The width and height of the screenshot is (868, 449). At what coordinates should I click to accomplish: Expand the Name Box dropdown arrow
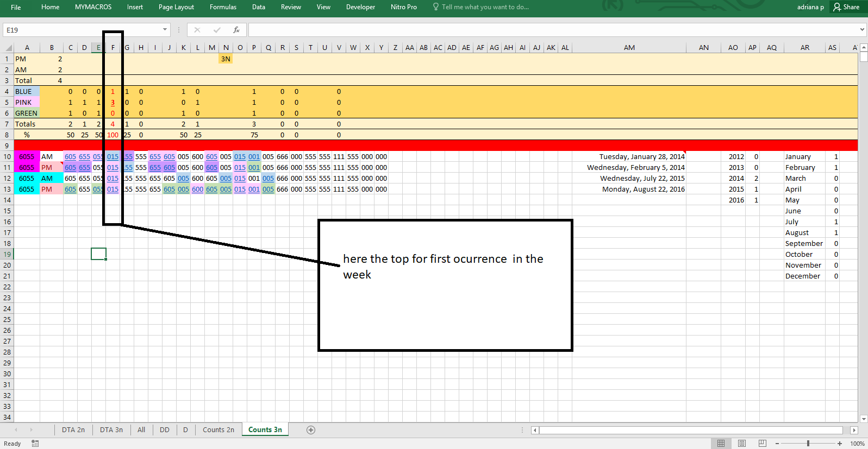click(x=165, y=30)
